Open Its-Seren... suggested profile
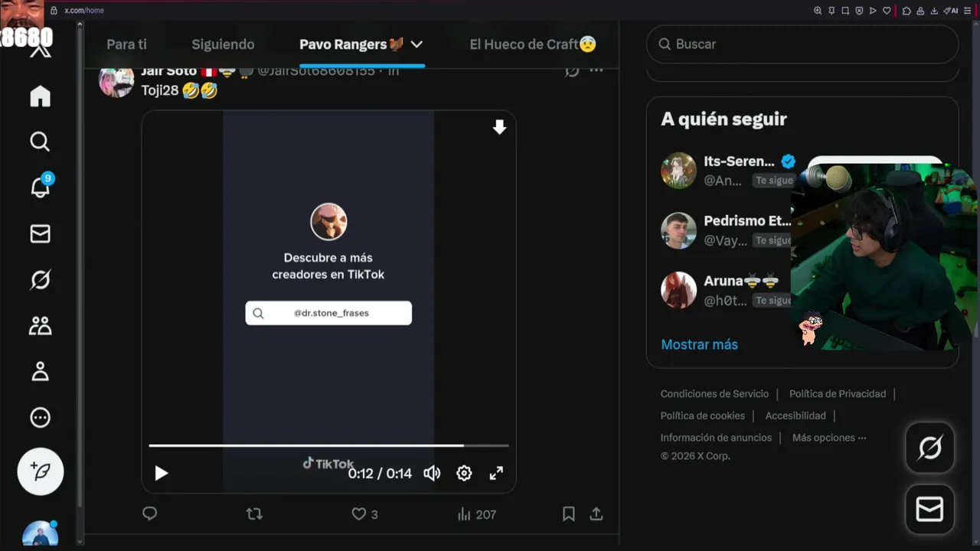 click(739, 161)
